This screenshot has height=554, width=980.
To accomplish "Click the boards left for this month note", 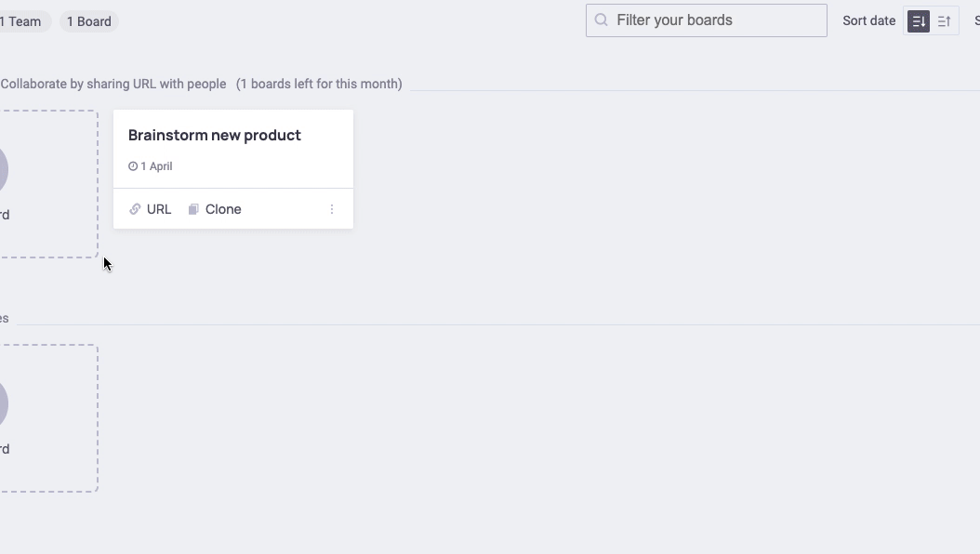I will [319, 84].
